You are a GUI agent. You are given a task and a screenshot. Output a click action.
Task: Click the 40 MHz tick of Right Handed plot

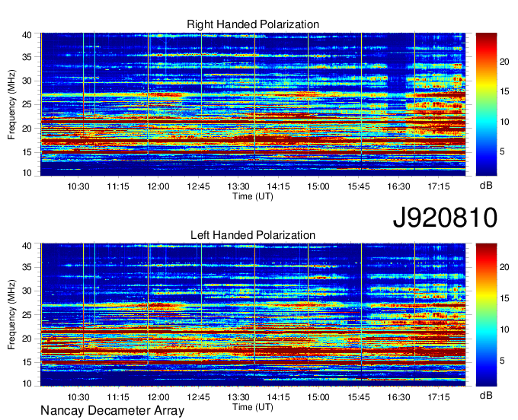pyautogui.click(x=27, y=35)
